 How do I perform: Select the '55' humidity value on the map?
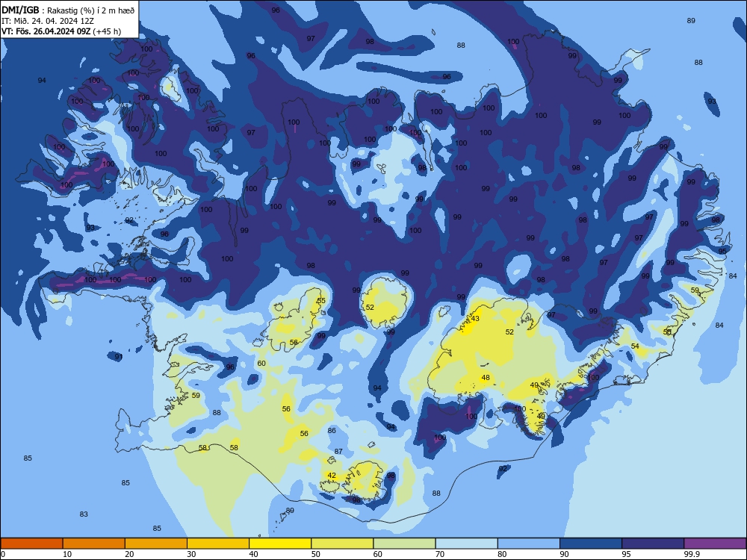tap(321, 300)
